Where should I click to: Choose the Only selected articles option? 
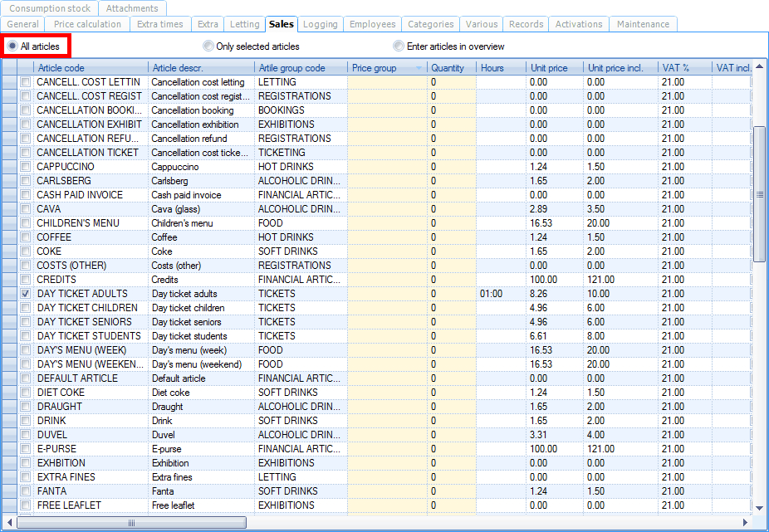pyautogui.click(x=209, y=46)
